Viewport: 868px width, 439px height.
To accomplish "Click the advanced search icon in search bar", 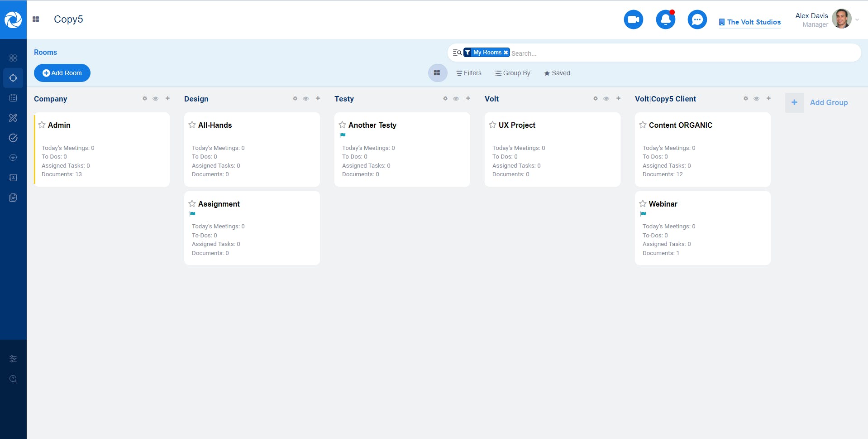I will click(x=457, y=53).
